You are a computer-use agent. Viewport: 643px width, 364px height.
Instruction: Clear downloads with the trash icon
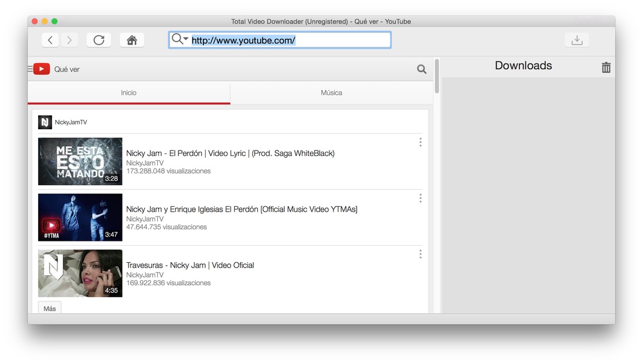(x=606, y=67)
